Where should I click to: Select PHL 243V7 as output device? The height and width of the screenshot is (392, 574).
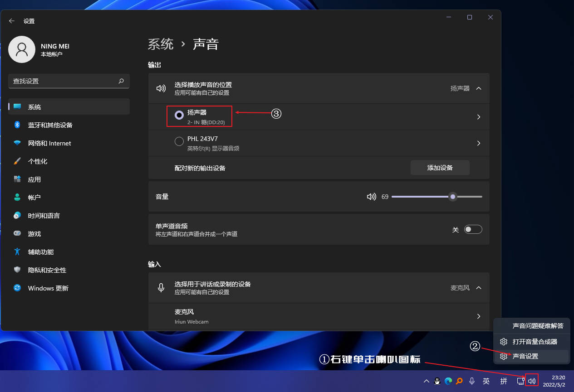point(179,141)
